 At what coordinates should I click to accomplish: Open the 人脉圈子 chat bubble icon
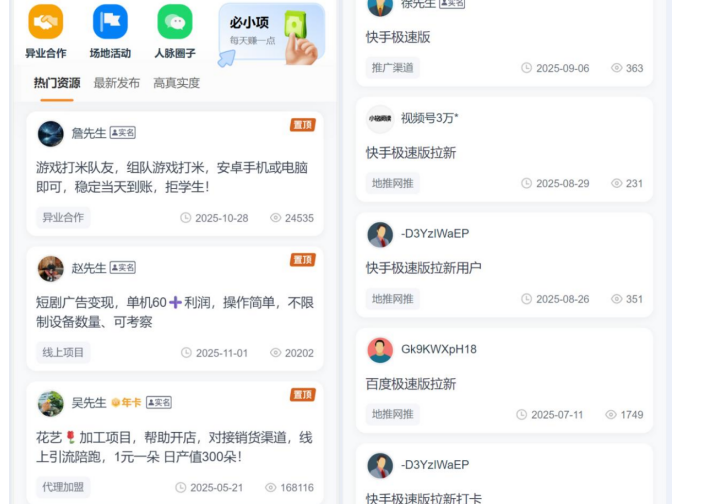pyautogui.click(x=175, y=22)
